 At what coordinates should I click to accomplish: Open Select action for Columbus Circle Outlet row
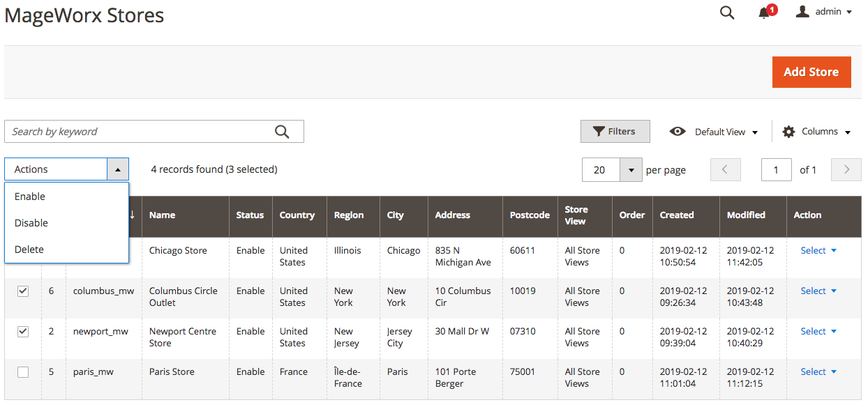click(x=818, y=291)
